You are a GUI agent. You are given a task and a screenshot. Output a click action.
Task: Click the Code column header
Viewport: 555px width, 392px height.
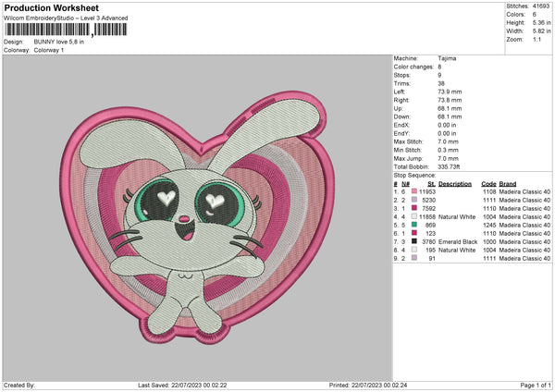coord(488,183)
